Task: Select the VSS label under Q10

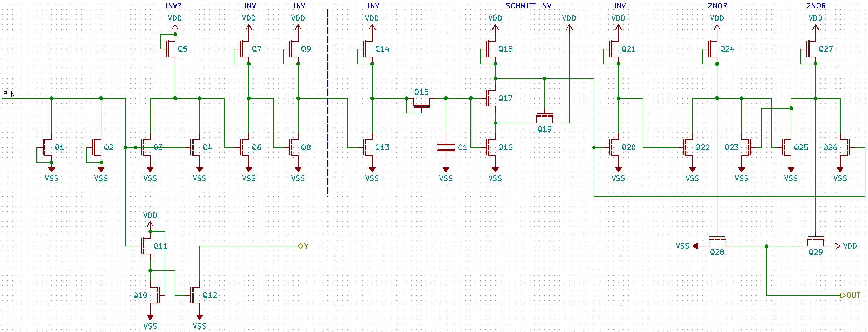Action: point(150,326)
